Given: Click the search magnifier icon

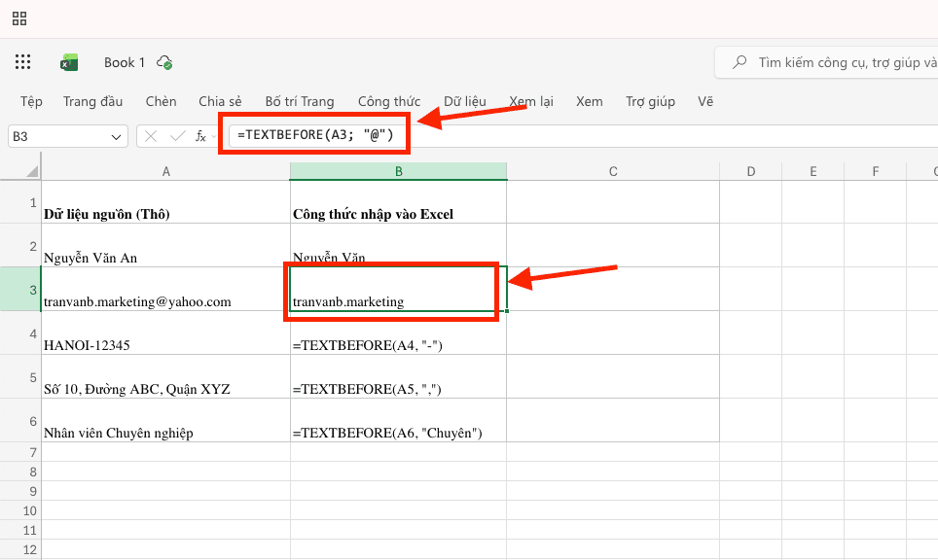Looking at the screenshot, I should pos(740,62).
